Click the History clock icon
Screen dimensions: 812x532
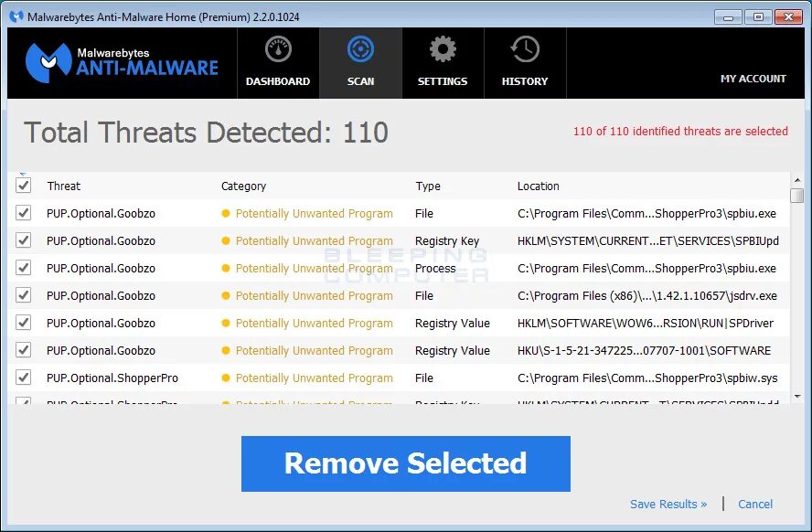[x=525, y=49]
